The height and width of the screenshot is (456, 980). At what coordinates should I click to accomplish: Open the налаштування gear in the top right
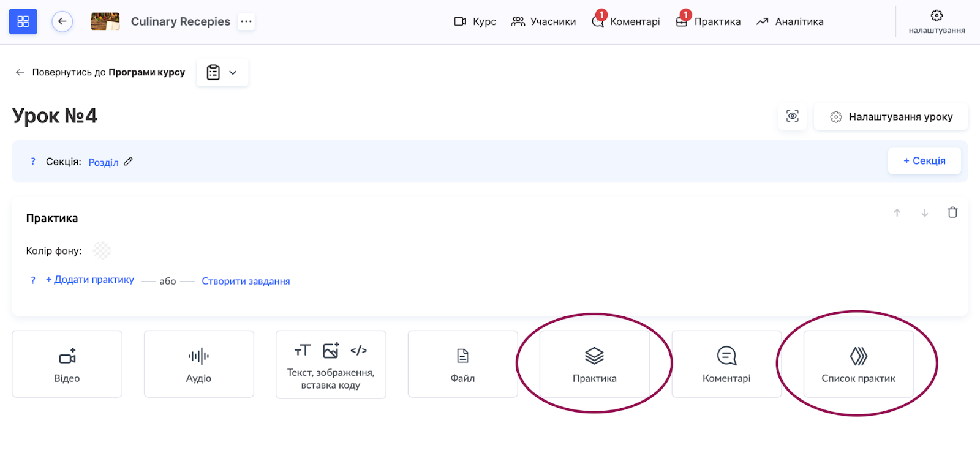pyautogui.click(x=937, y=21)
